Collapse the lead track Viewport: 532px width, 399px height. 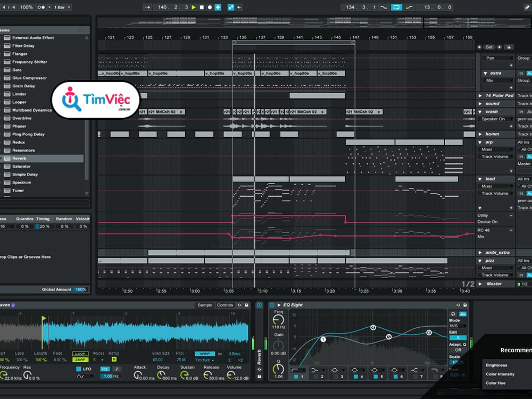point(480,179)
